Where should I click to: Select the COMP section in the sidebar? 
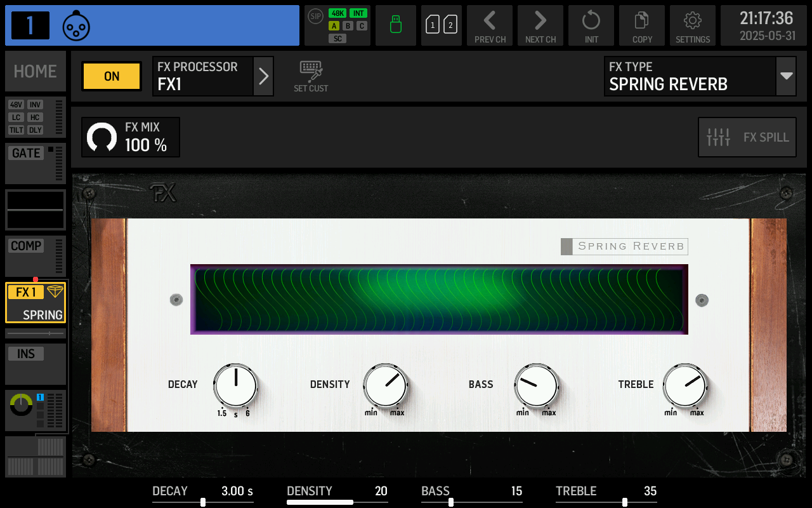pos(25,246)
